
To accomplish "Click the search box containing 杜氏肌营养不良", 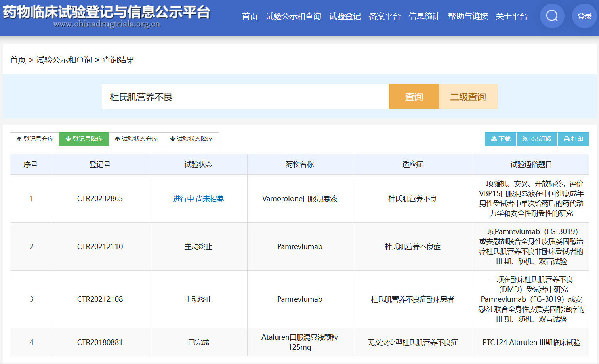I will (x=246, y=97).
